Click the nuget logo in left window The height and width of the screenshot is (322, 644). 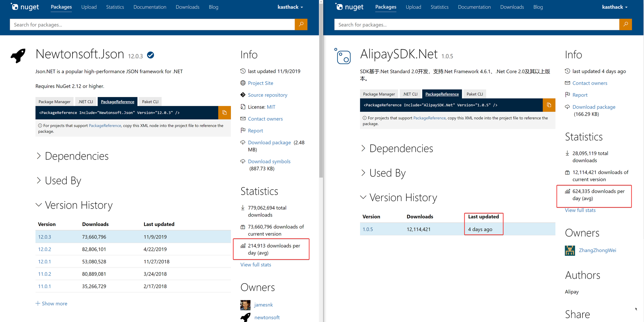point(25,7)
